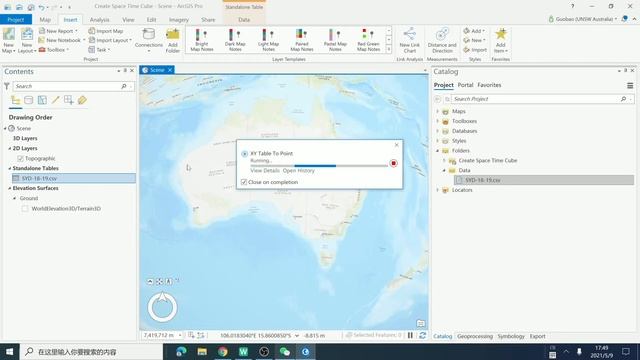
Task: Collapse the Scene tree node
Action: pos(5,128)
